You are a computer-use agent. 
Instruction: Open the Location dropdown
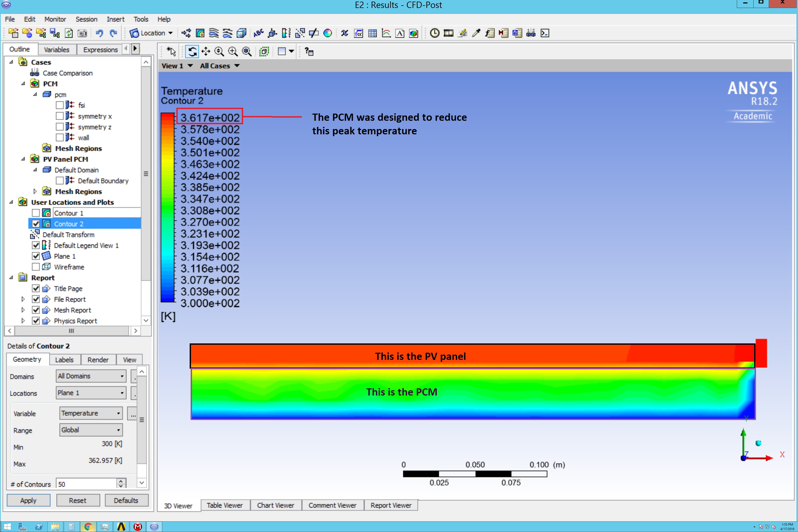(x=151, y=33)
